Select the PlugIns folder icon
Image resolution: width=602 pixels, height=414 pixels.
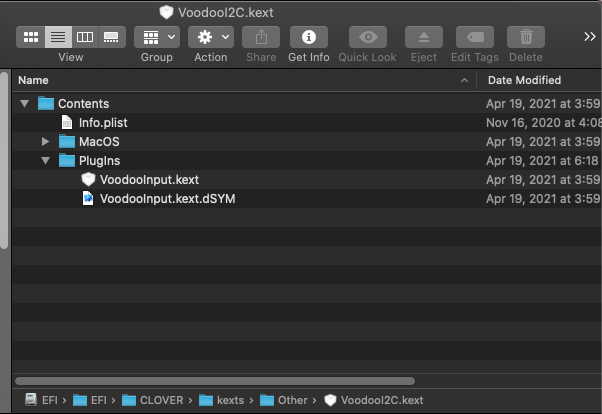point(67,161)
